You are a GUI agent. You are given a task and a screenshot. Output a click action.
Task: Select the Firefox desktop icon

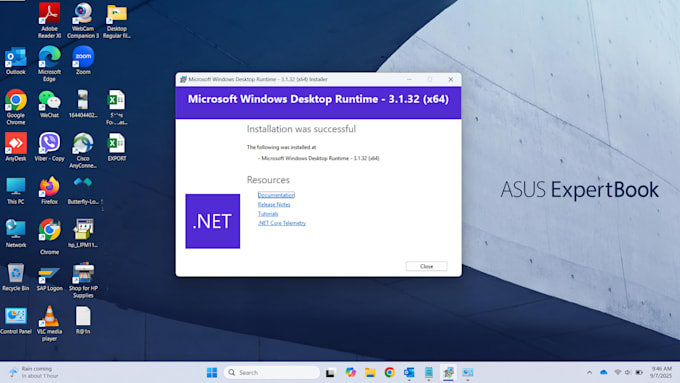point(49,190)
